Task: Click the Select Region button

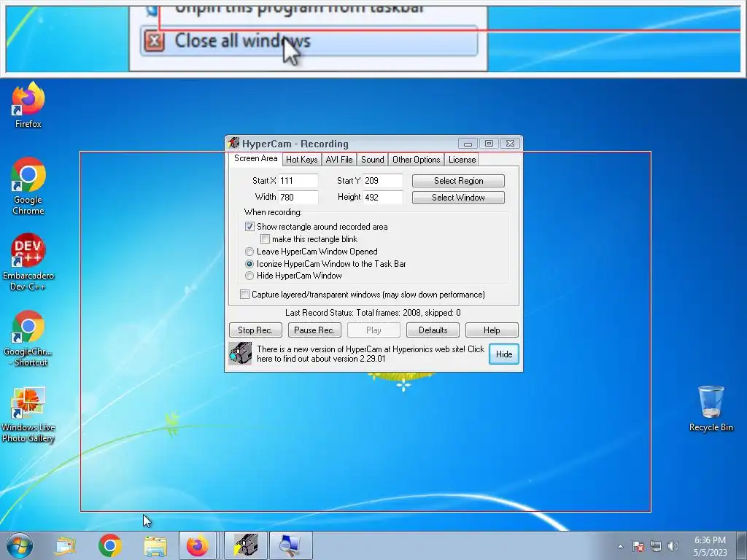Action: point(458,181)
